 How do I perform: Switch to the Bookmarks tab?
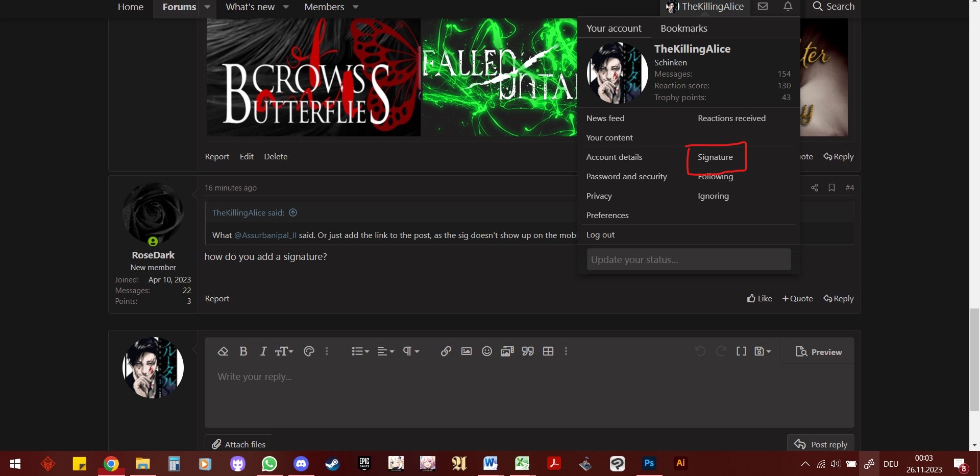coord(683,29)
